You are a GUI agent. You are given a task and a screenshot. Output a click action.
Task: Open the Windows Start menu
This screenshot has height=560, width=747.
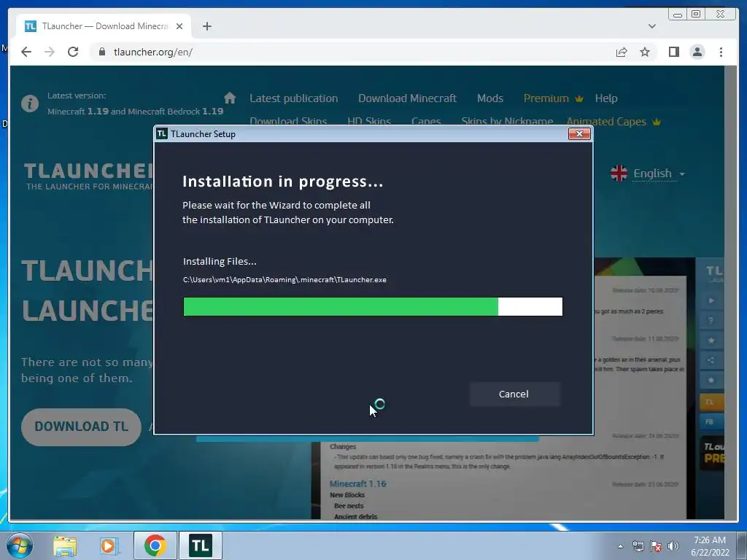click(x=19, y=545)
